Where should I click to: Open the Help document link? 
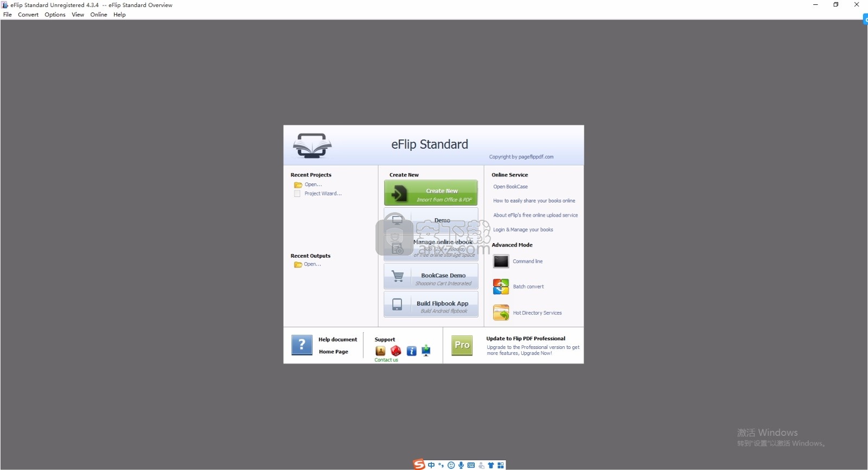[337, 340]
